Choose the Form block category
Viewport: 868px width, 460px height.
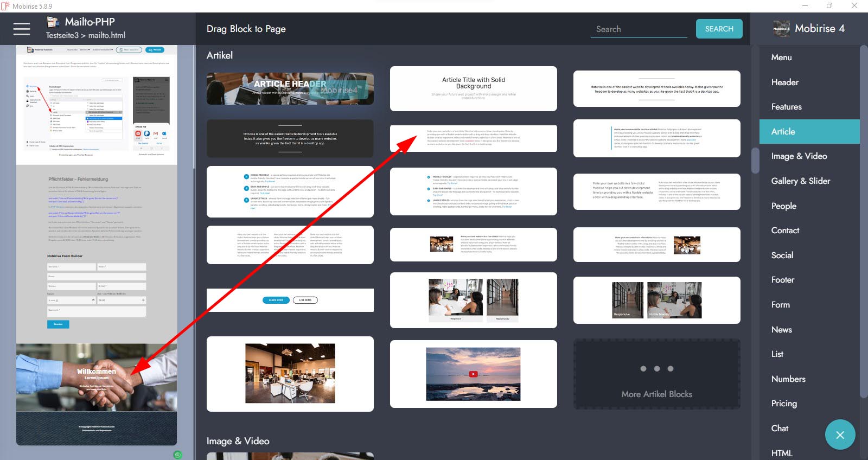click(x=780, y=304)
